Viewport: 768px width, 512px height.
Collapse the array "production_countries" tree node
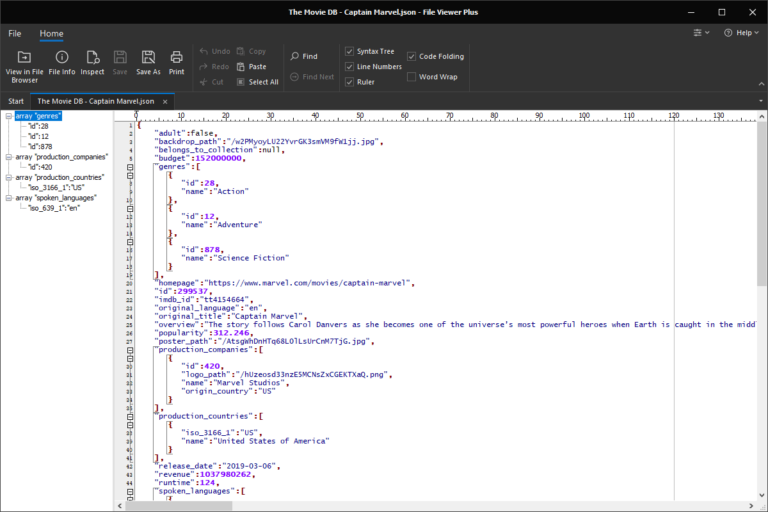9,177
